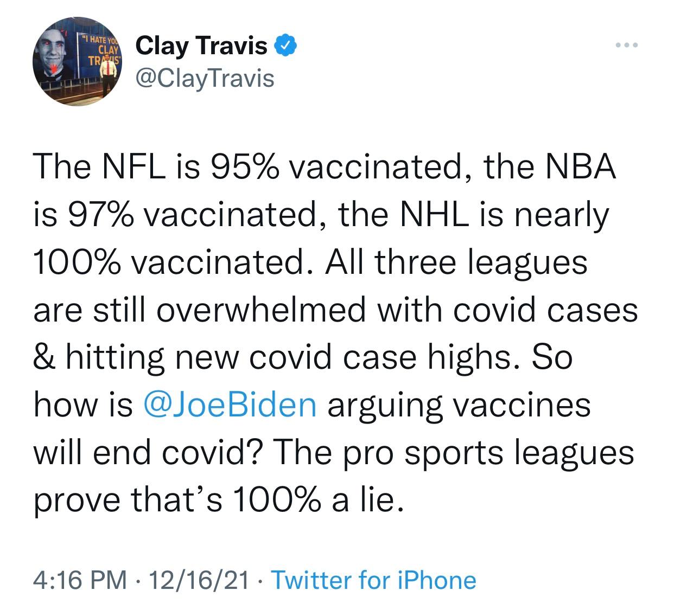Click the display name Clay Travis
674x616 pixels.
(201, 47)
